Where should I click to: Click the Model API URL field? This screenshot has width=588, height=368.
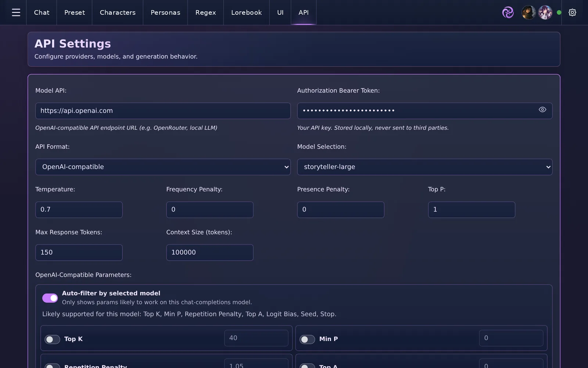coord(163,111)
